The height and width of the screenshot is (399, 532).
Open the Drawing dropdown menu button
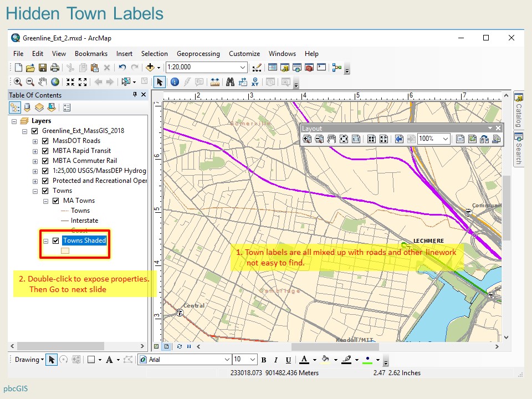(x=29, y=360)
